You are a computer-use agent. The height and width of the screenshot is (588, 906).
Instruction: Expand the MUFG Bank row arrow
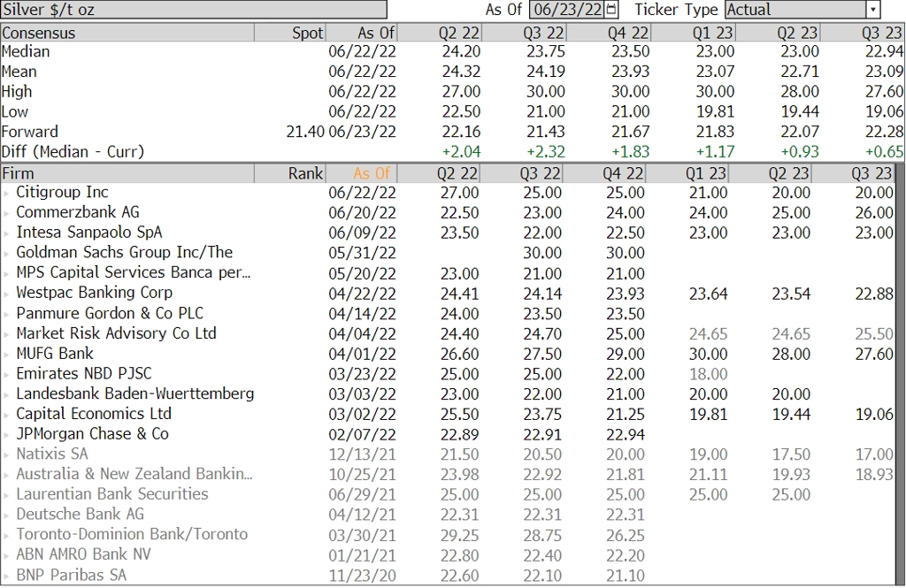pos(6,354)
